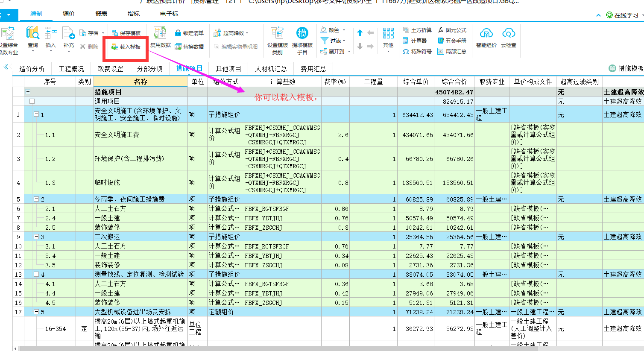Click 设置综合系数专业 icon
Viewport: 644px width, 351px height.
[x=8, y=33]
